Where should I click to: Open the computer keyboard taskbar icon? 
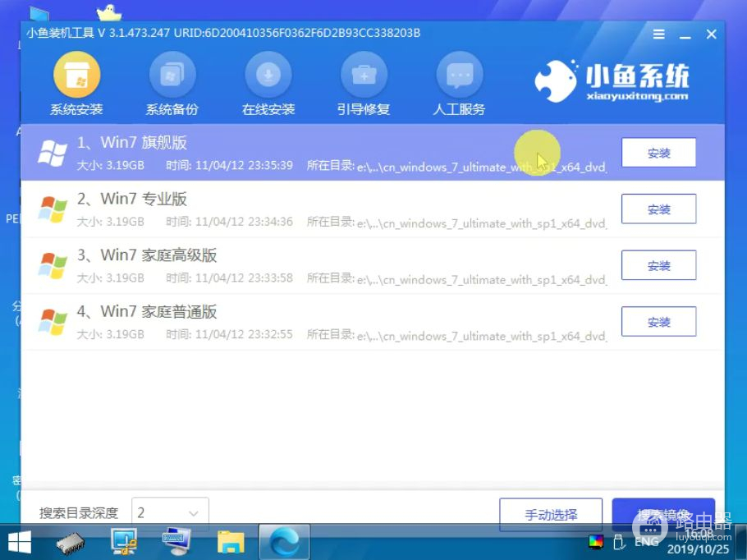tap(176, 542)
